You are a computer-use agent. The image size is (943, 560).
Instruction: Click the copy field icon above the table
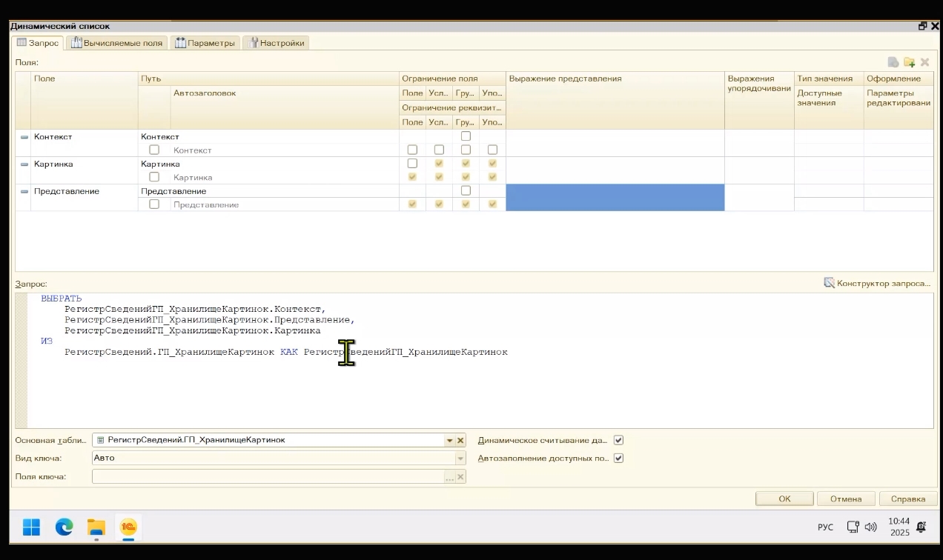click(893, 62)
